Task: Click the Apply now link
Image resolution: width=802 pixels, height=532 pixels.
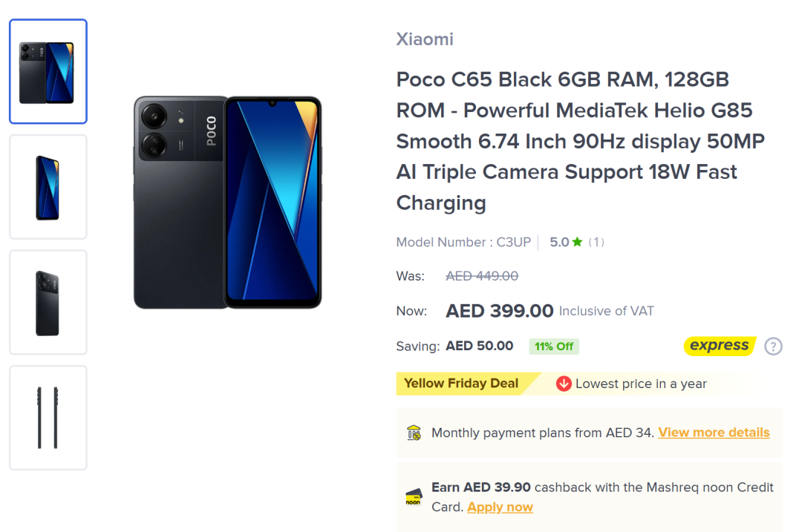Action: click(x=500, y=508)
